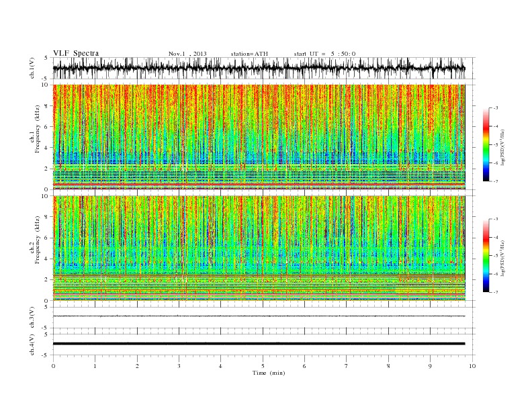Click the "0" tick on the time axis
This screenshot has width=532, height=411.
click(53, 366)
